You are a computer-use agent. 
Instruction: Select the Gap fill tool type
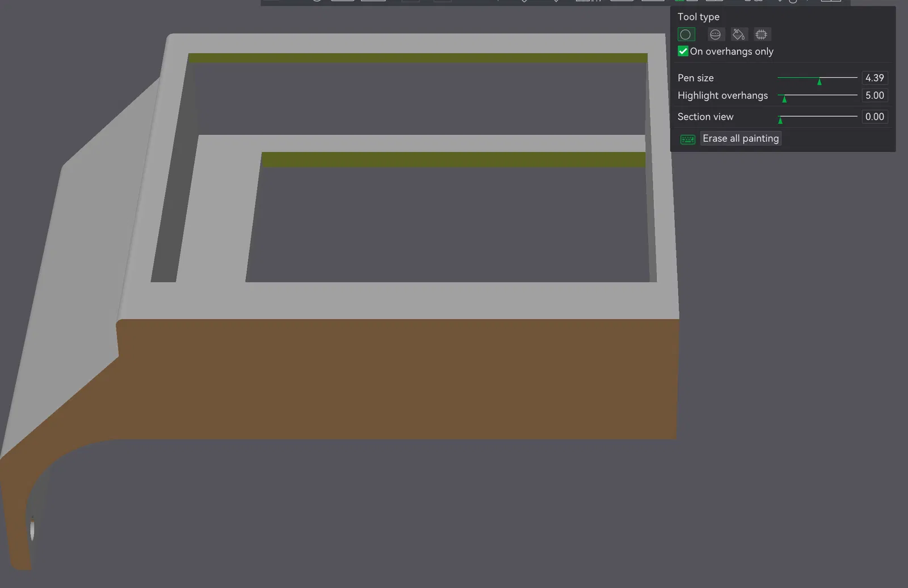[x=762, y=35]
